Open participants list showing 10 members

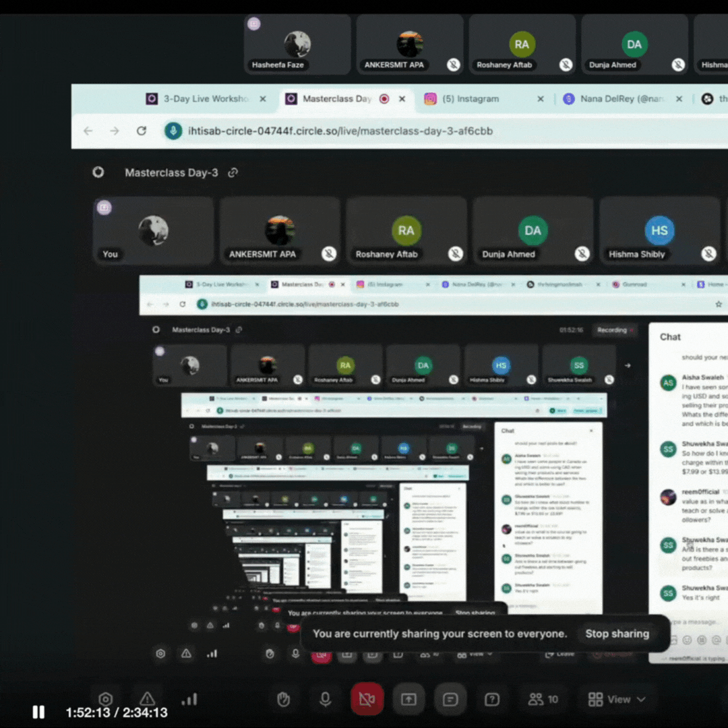[543, 699]
